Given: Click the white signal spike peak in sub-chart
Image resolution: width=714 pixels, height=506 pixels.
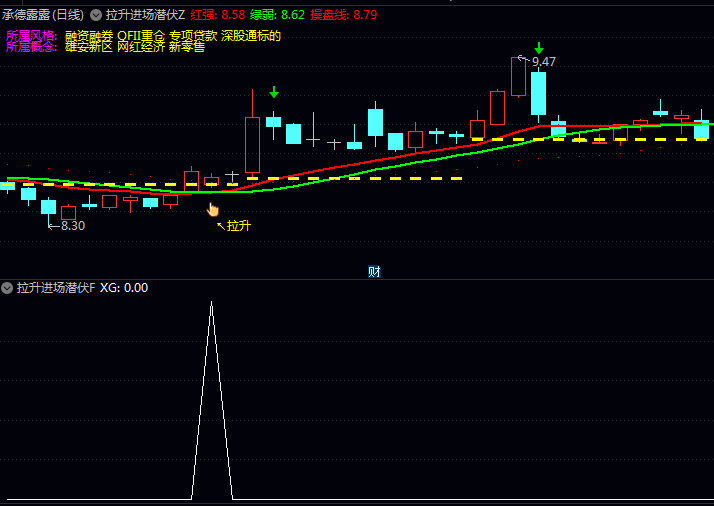Looking at the screenshot, I should [211, 303].
